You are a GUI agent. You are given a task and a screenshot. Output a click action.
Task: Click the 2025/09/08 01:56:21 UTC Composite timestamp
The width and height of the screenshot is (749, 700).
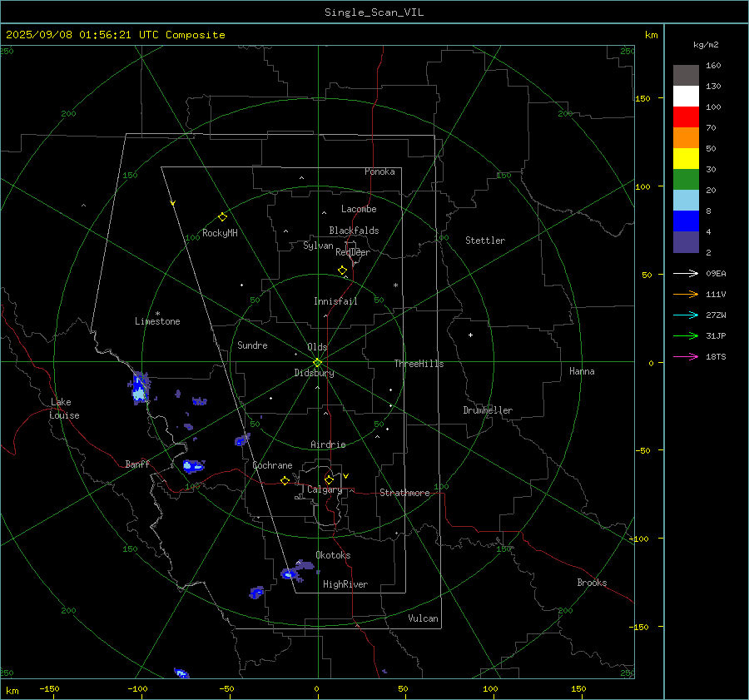[x=115, y=35]
